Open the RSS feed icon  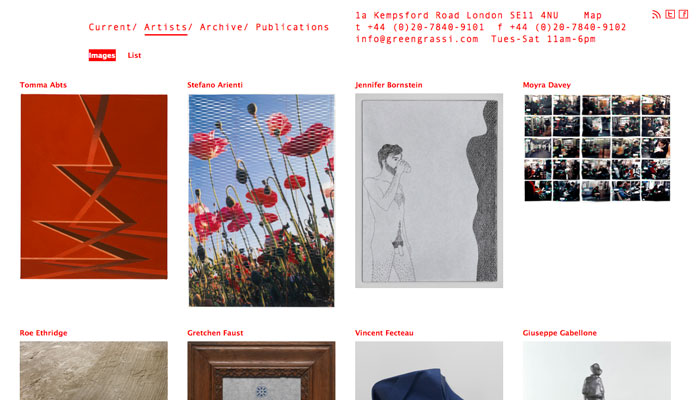pyautogui.click(x=656, y=15)
